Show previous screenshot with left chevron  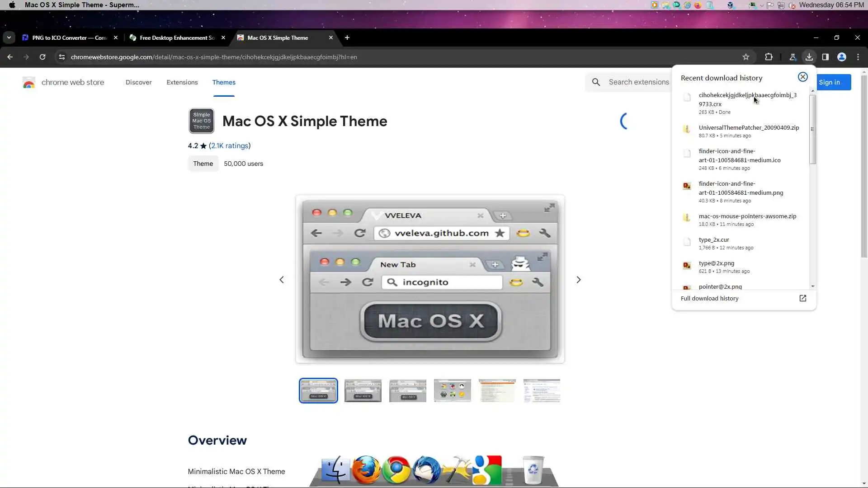pos(282,280)
